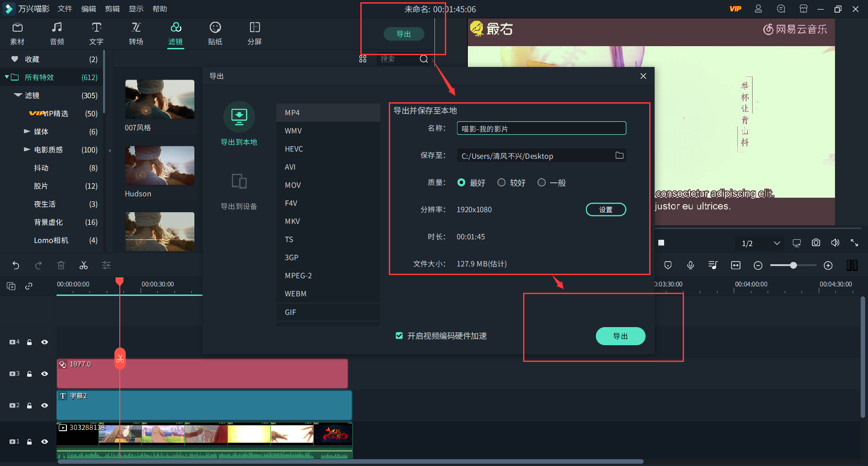Screen dimensions: 868x466
Task: Switch to the 贴纸 stickers panel
Action: (215, 33)
